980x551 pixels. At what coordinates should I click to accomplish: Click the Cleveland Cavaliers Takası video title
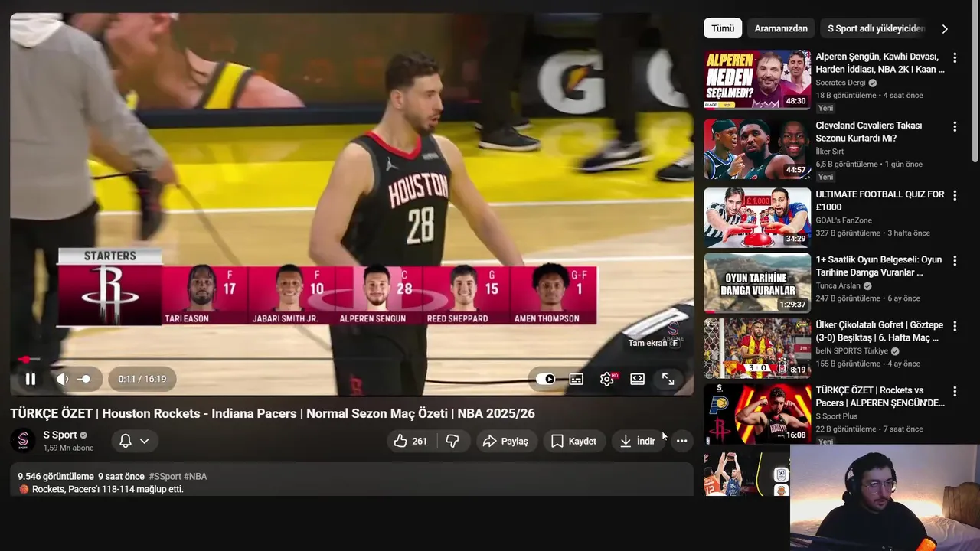pos(868,132)
